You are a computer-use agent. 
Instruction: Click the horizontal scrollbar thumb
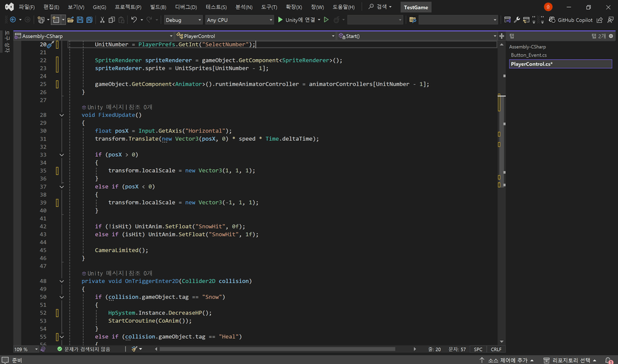click(277, 349)
